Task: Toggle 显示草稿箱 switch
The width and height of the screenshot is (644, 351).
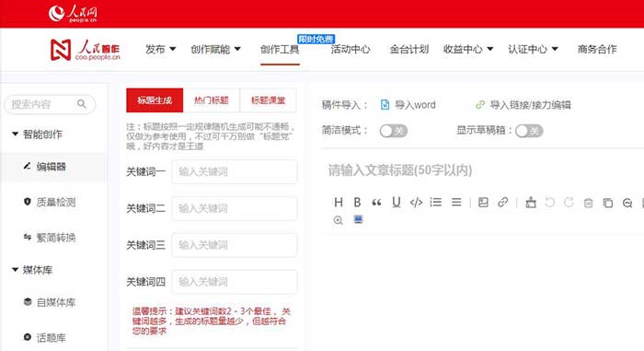Action: pos(529,131)
